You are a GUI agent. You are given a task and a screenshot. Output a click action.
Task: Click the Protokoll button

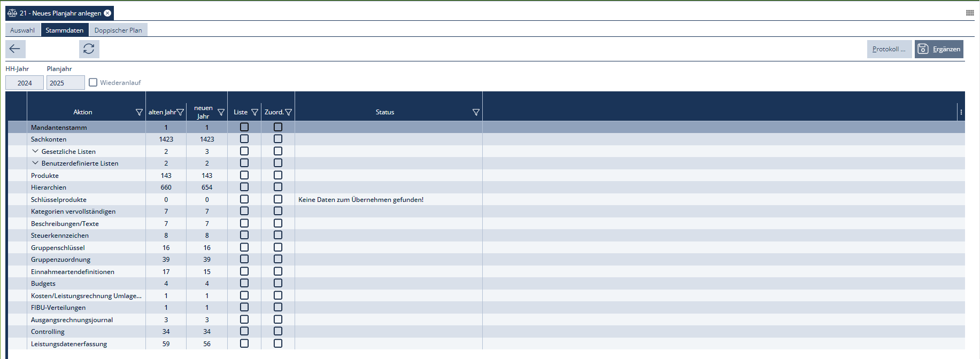pyautogui.click(x=889, y=49)
